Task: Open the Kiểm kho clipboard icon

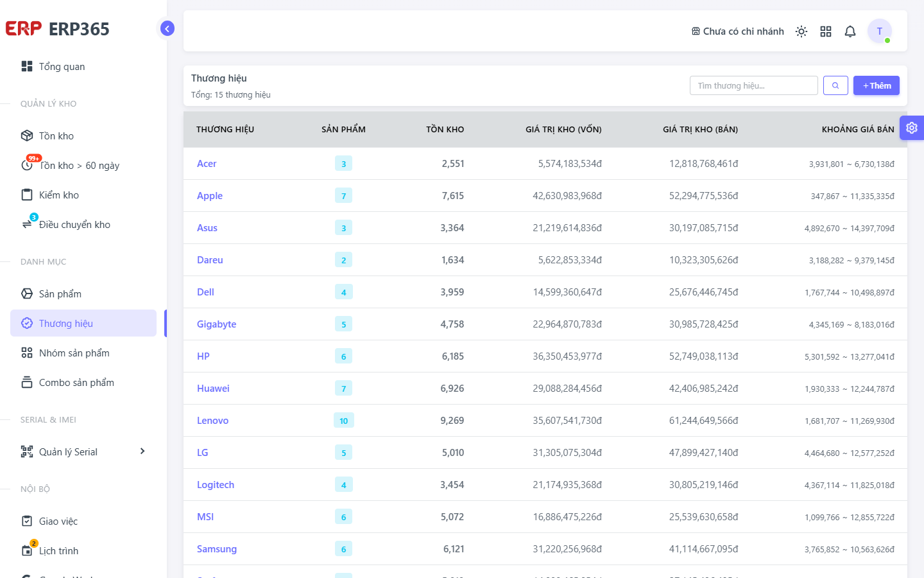Action: tap(27, 195)
